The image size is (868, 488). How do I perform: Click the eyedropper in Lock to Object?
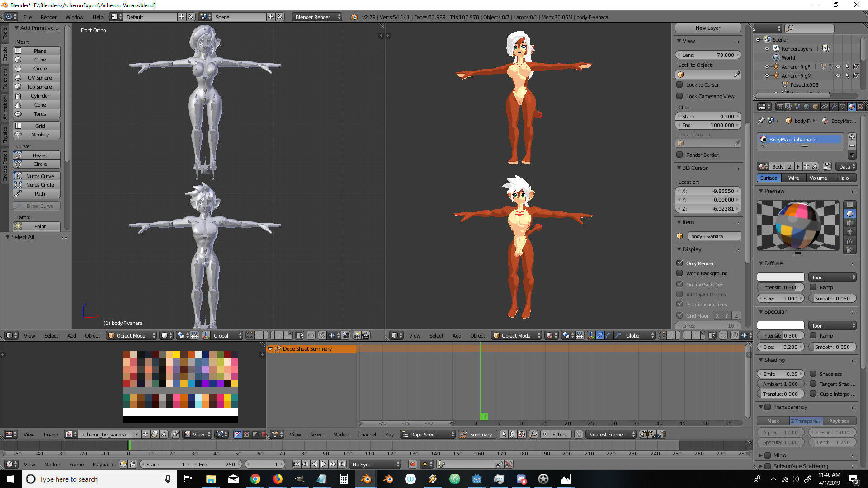point(737,75)
